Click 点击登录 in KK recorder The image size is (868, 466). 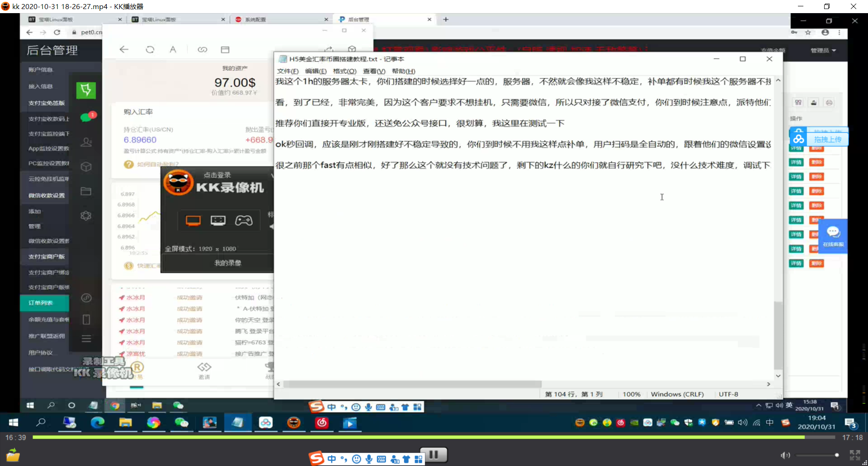point(217,175)
